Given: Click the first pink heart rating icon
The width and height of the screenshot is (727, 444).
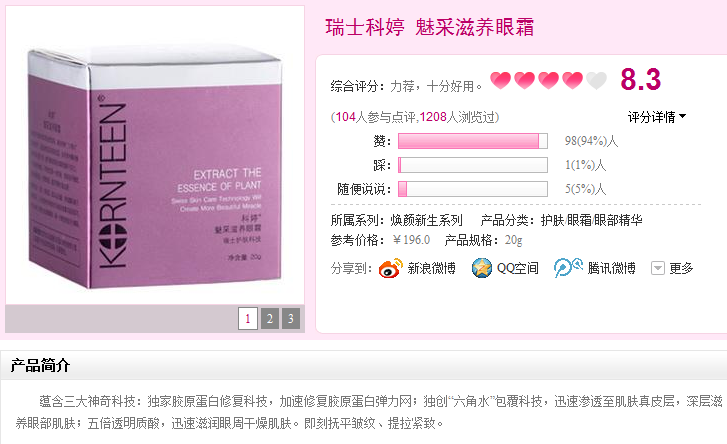Looking at the screenshot, I should pyautogui.click(x=500, y=81).
